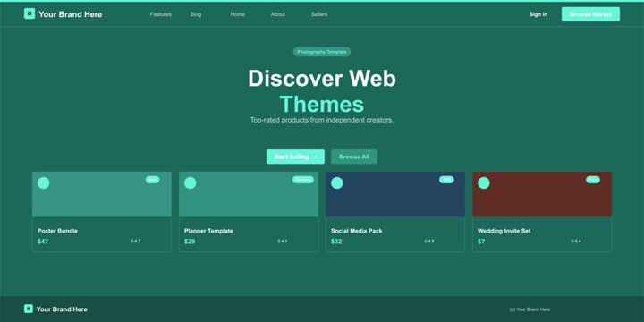
Task: Click the seller avatar on Poster Bundle card
Action: tap(44, 182)
